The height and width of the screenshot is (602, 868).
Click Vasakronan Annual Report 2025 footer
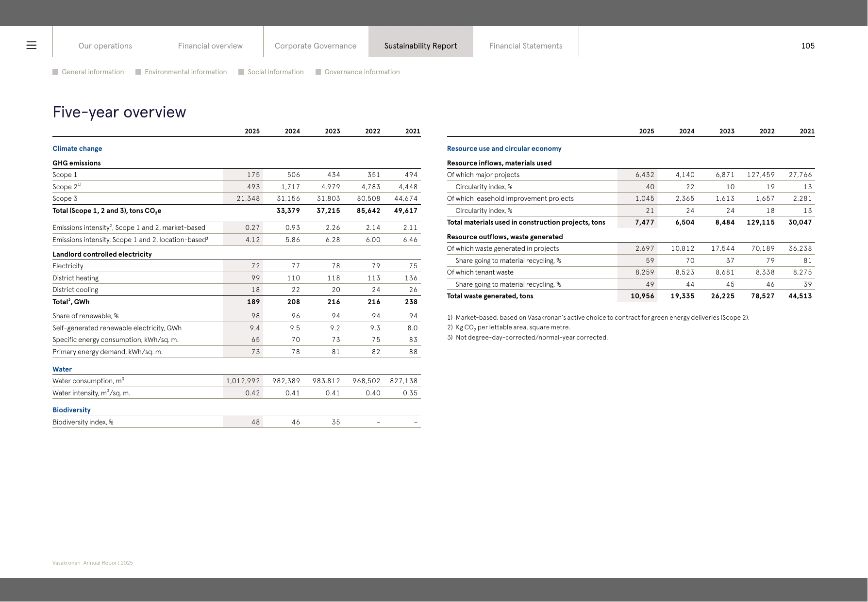point(93,563)
